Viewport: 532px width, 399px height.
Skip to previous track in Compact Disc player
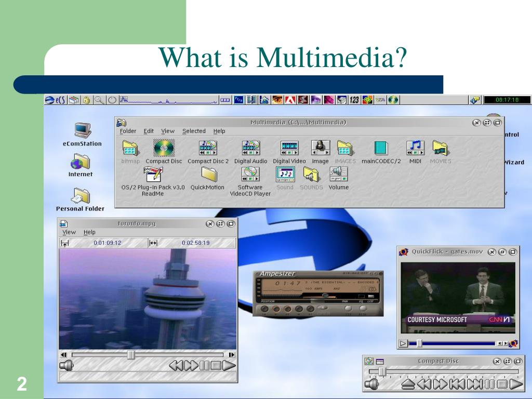458,384
